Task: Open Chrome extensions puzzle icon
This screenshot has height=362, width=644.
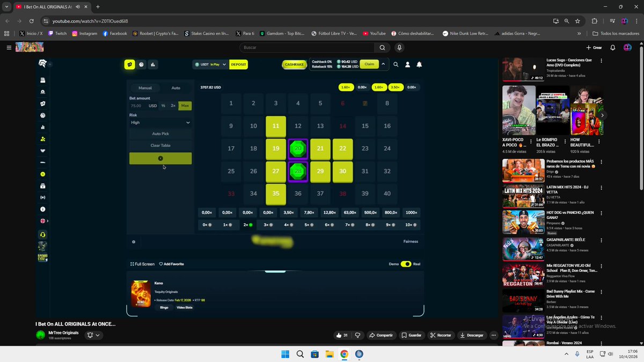Action: 594,21
